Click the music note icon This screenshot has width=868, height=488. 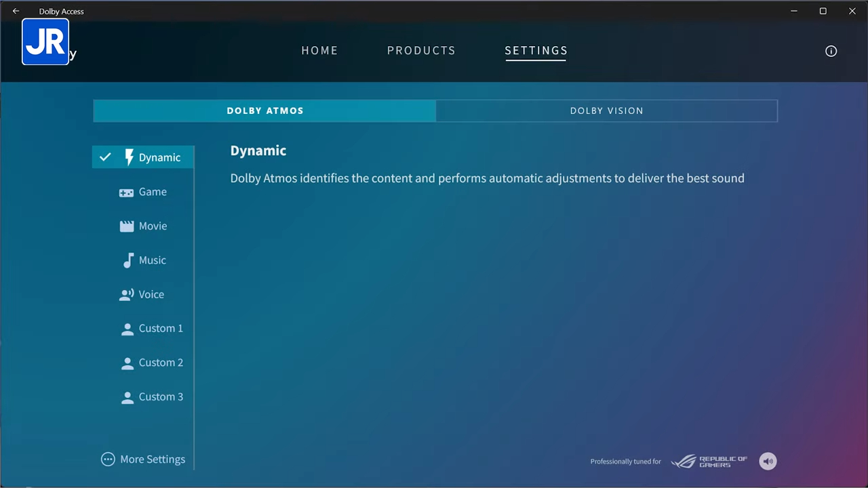pyautogui.click(x=128, y=260)
